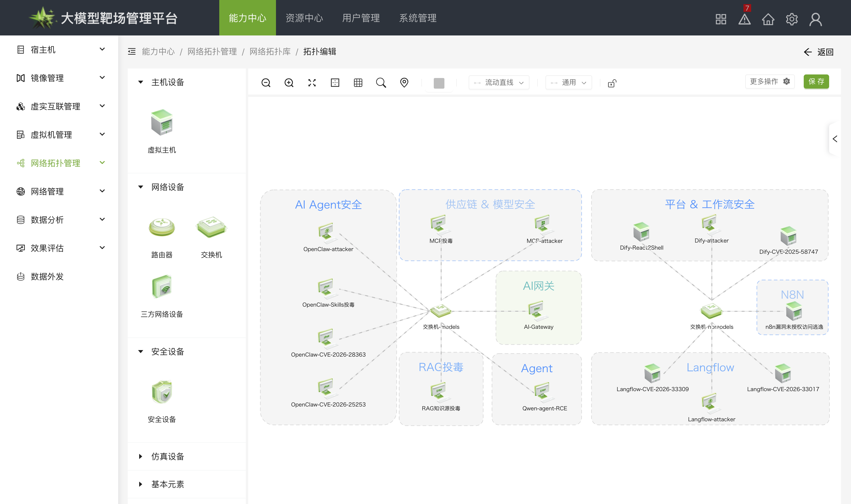Click the search magnifier in canvas toolbar

coord(381,82)
